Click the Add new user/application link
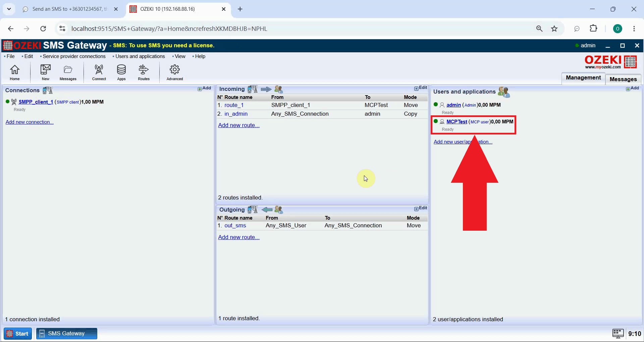644x342 pixels. pos(463,142)
